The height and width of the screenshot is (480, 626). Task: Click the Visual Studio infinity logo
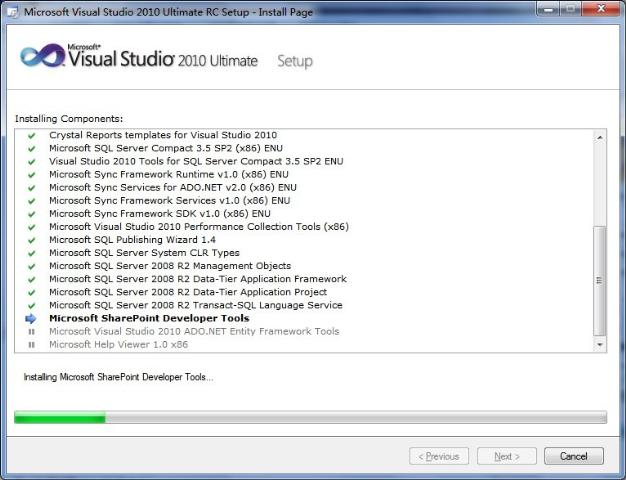pyautogui.click(x=43, y=56)
